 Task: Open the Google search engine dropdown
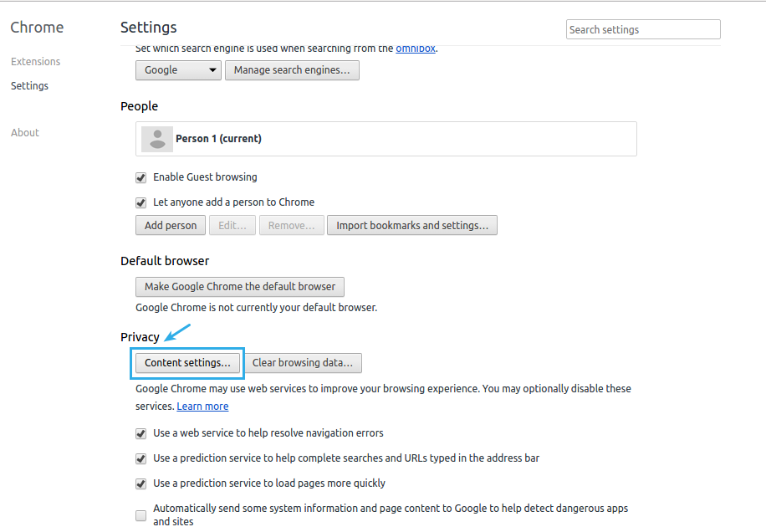coord(178,70)
